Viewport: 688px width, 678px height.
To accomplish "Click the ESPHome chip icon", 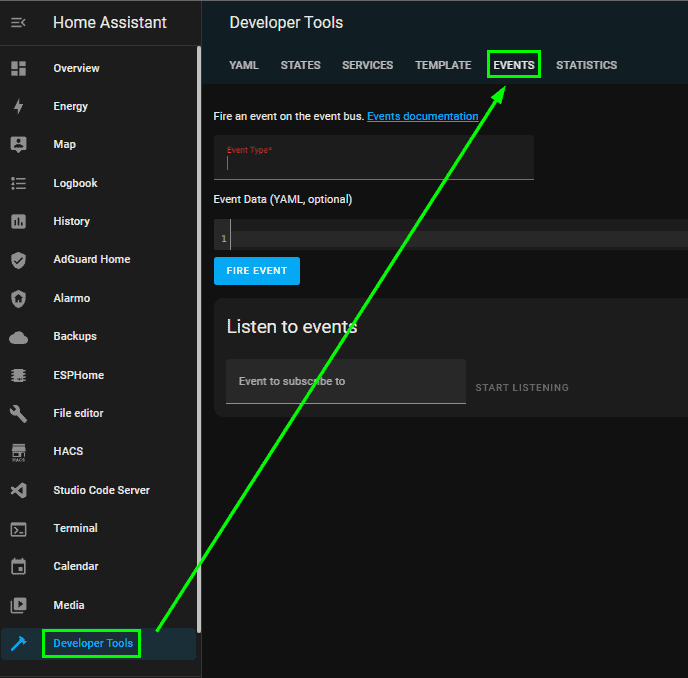I will [18, 375].
